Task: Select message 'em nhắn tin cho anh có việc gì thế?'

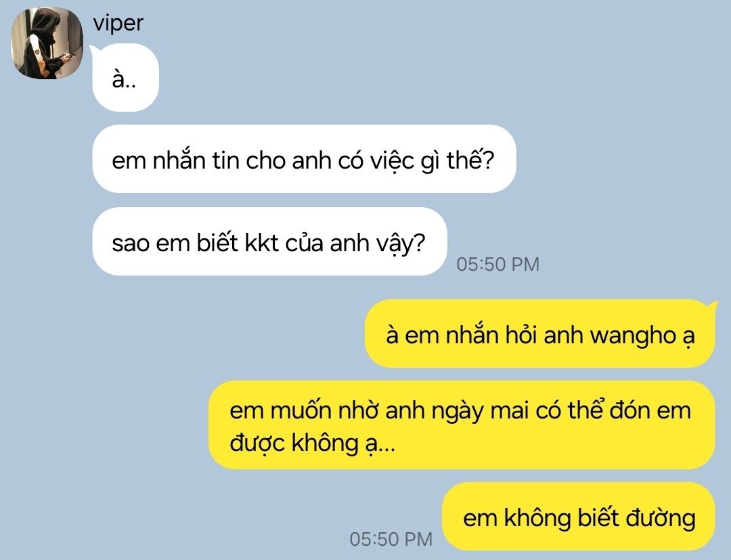Action: [x=305, y=159]
